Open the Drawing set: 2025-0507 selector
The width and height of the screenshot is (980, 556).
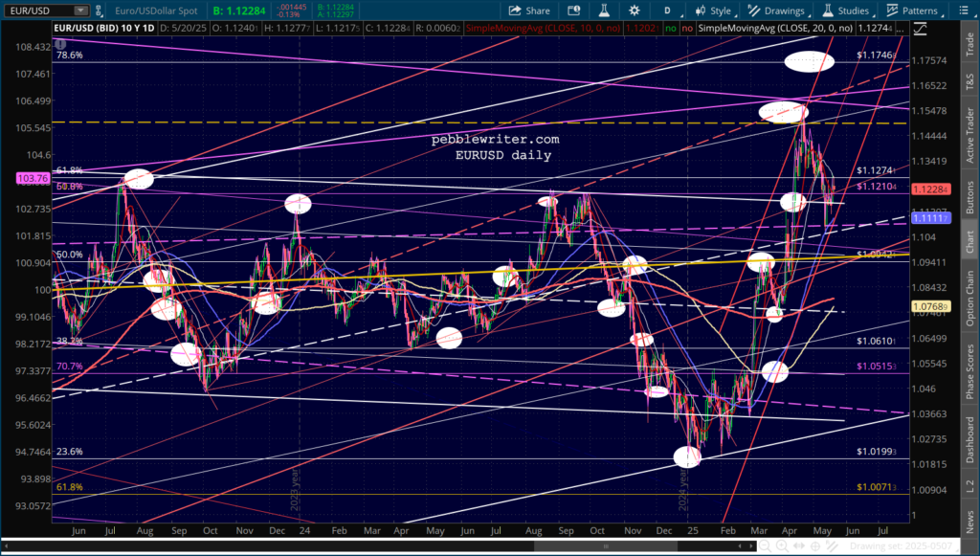tap(902, 546)
